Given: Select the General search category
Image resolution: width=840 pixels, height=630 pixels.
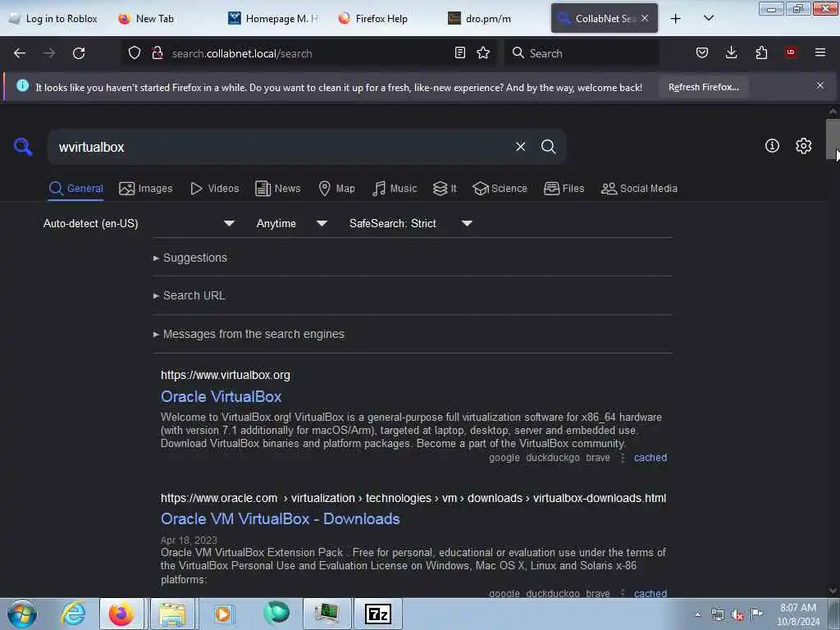Looking at the screenshot, I should coord(75,189).
